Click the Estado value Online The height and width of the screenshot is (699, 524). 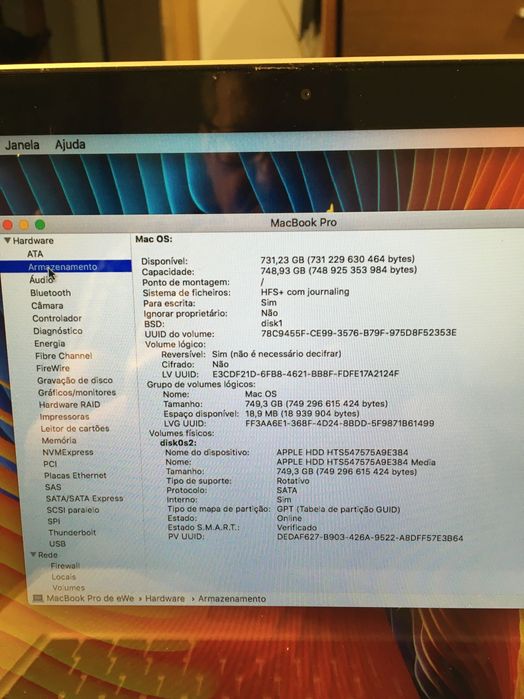[x=289, y=518]
